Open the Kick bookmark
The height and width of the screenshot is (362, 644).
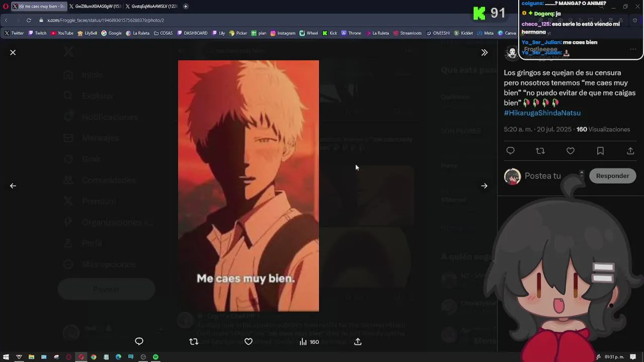[x=330, y=33]
